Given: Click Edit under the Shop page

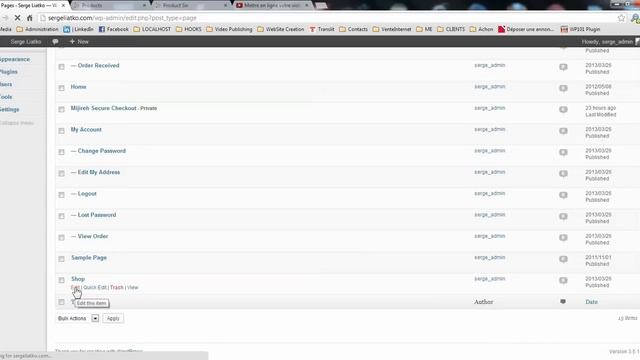Looking at the screenshot, I should pyautogui.click(x=75, y=287).
